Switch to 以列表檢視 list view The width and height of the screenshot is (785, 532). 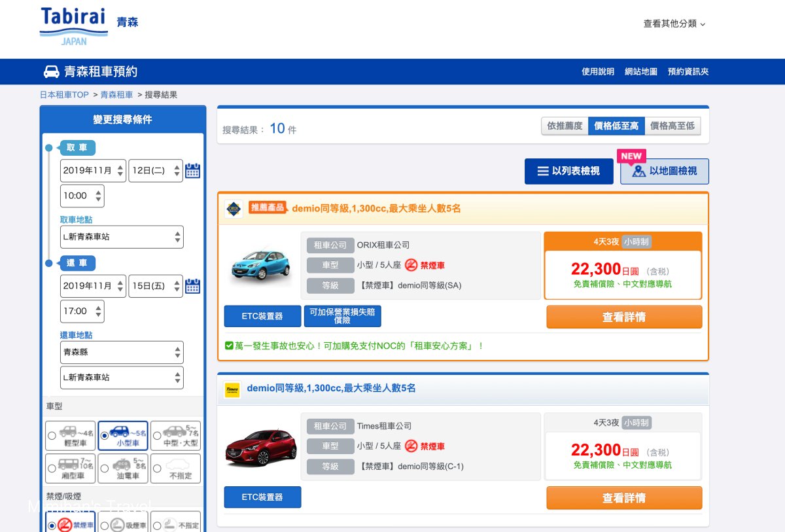569,171
